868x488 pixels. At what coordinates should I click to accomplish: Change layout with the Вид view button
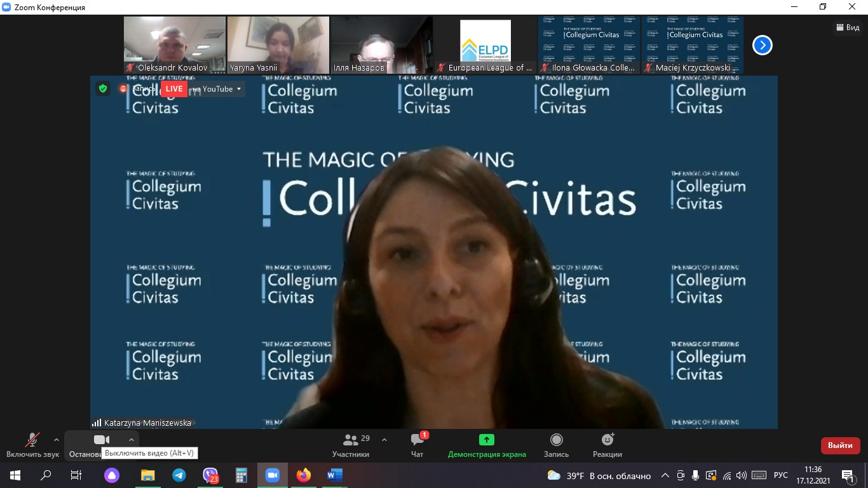click(848, 27)
